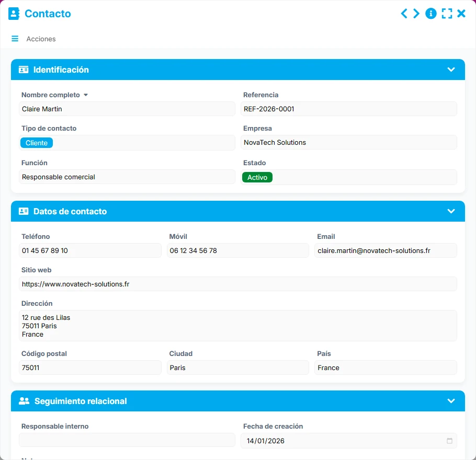476x460 pixels.
Task: Click the Responsable interno label
Action: (x=55, y=427)
